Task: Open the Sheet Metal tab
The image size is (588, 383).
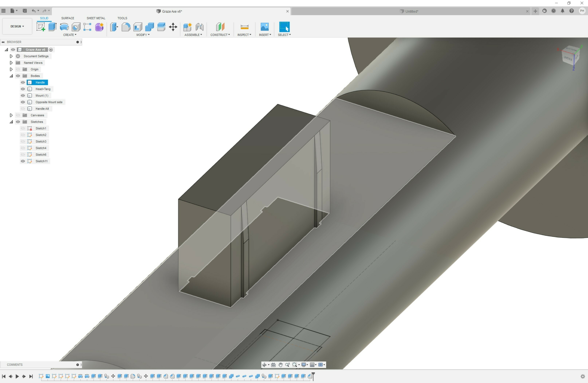Action: tap(96, 18)
